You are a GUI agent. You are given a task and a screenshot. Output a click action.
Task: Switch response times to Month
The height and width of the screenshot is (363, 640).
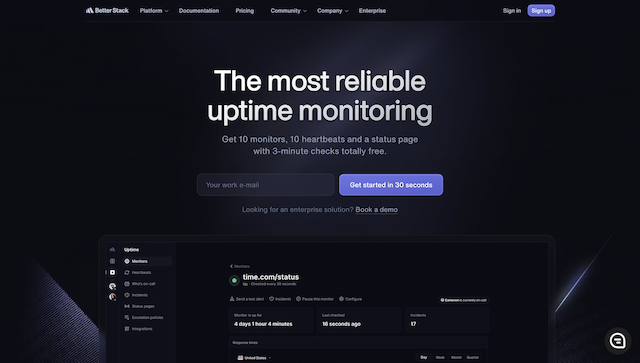(456, 357)
